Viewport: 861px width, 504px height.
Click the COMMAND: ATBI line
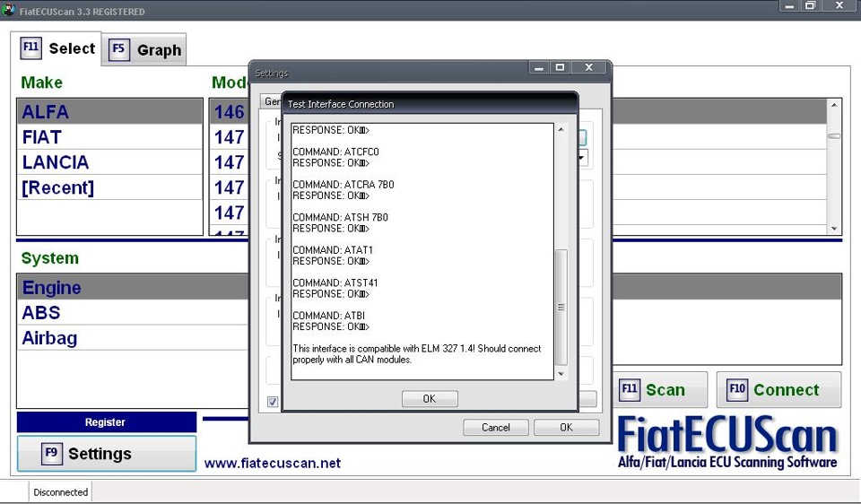(328, 316)
